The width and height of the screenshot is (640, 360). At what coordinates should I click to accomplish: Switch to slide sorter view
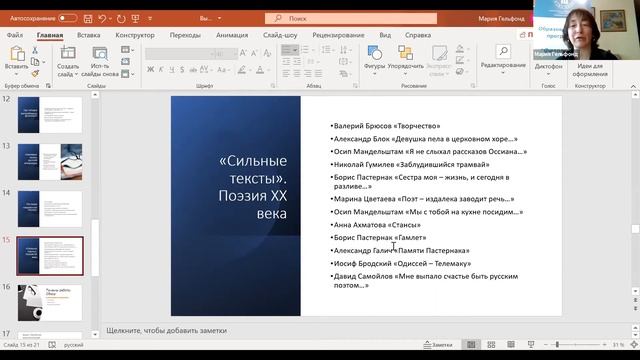pos(491,345)
